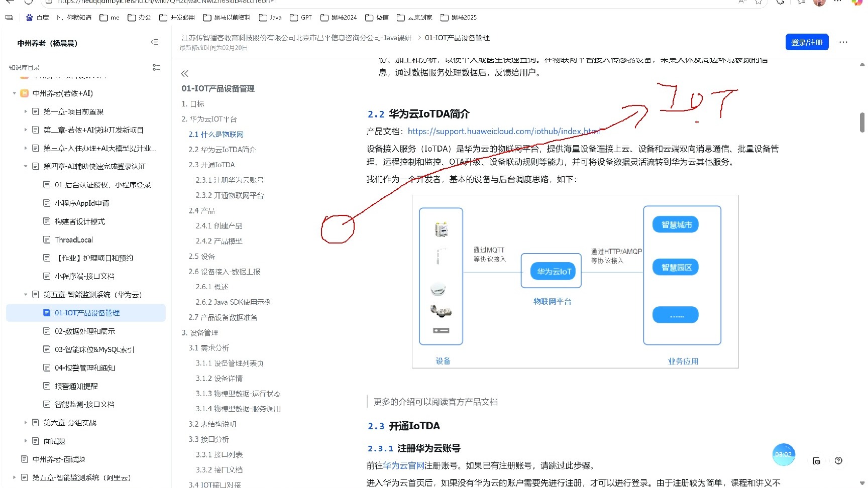Screen dimensions: 868x488
Task: Open the 02-数据处理和展示 page
Action: [x=85, y=331]
